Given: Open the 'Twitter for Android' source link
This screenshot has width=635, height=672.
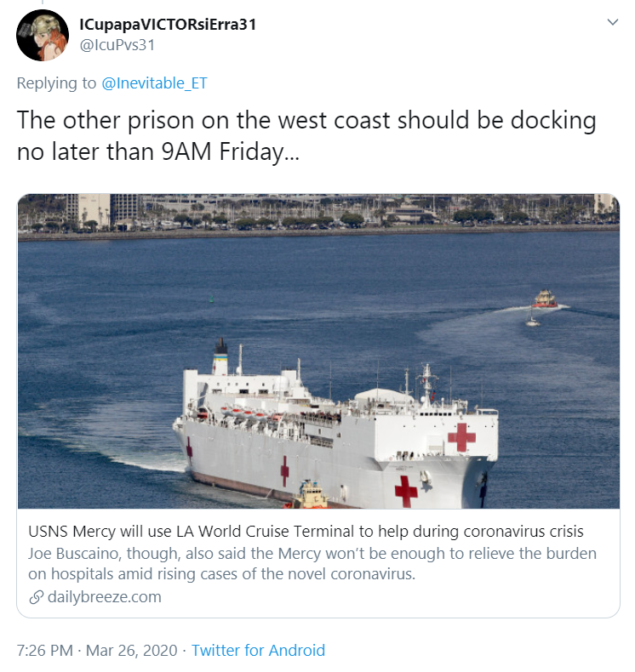Looking at the screenshot, I should point(258,651).
